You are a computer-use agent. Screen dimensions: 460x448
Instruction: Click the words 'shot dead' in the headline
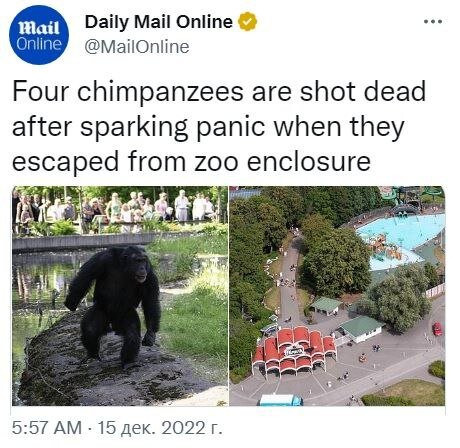pos(363,92)
